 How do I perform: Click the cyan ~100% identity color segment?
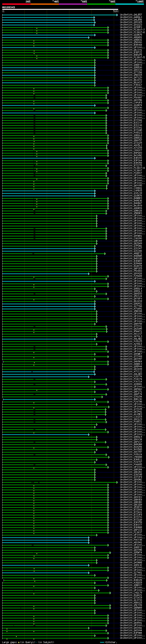point(130,4)
